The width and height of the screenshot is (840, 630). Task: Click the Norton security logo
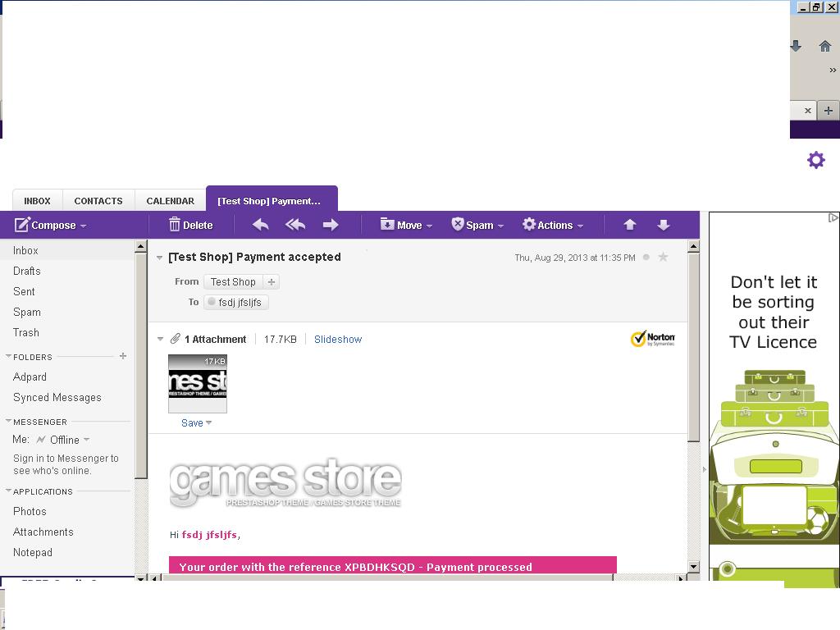click(652, 339)
